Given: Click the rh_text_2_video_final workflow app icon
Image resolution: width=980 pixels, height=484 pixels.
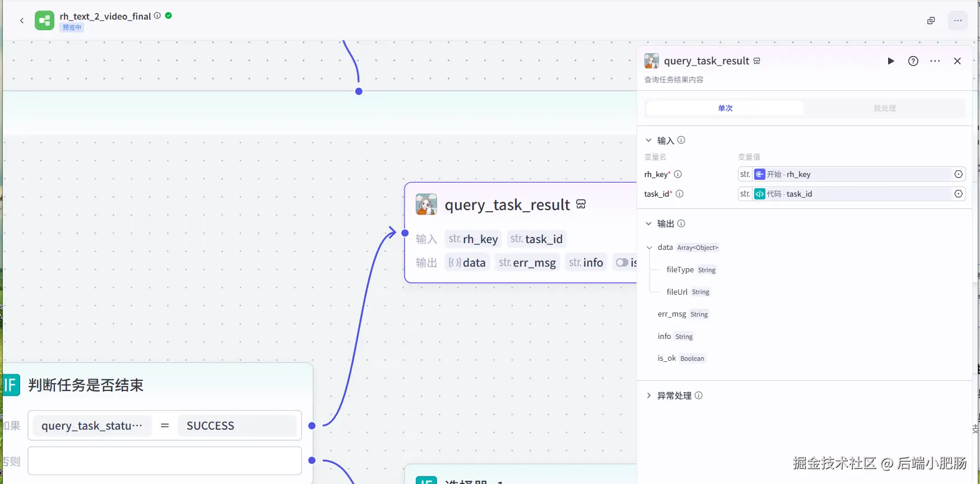Looking at the screenshot, I should 45,21.
